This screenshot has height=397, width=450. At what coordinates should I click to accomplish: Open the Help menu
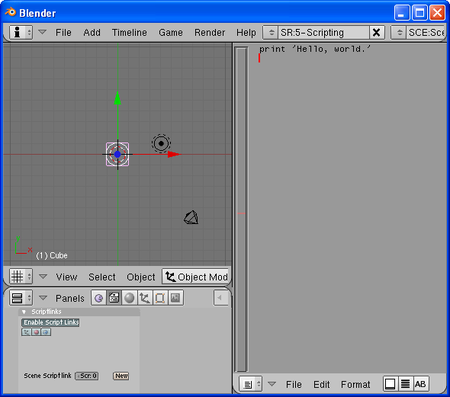pyautogui.click(x=246, y=32)
